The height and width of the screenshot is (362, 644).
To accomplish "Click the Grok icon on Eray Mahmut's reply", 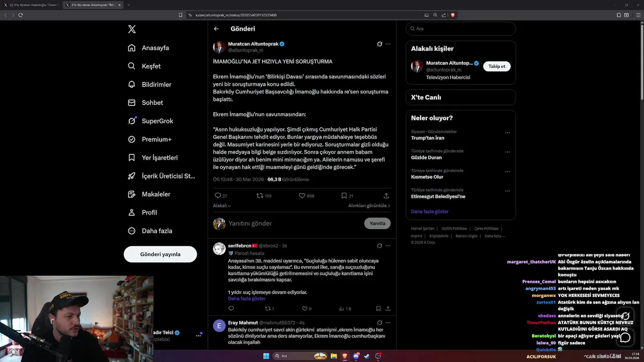I will [380, 322].
